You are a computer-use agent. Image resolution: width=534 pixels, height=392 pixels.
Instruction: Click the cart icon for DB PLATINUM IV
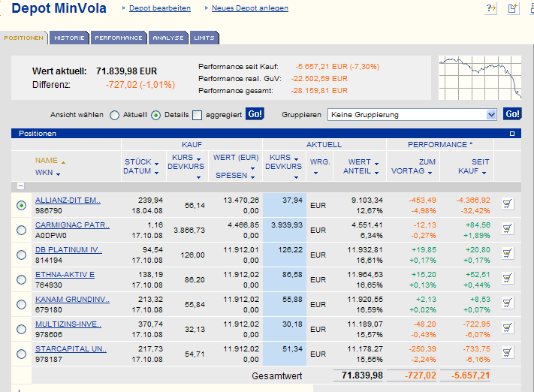[507, 254]
